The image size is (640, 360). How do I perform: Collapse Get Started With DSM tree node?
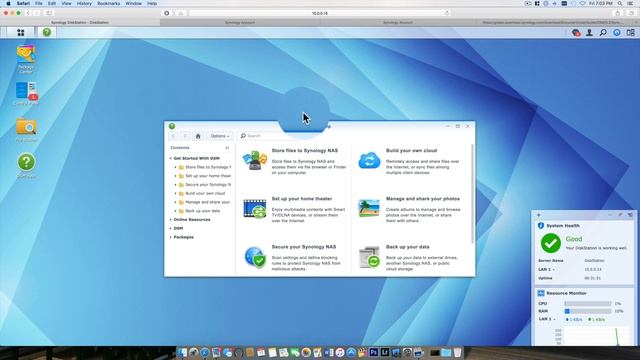pos(171,158)
